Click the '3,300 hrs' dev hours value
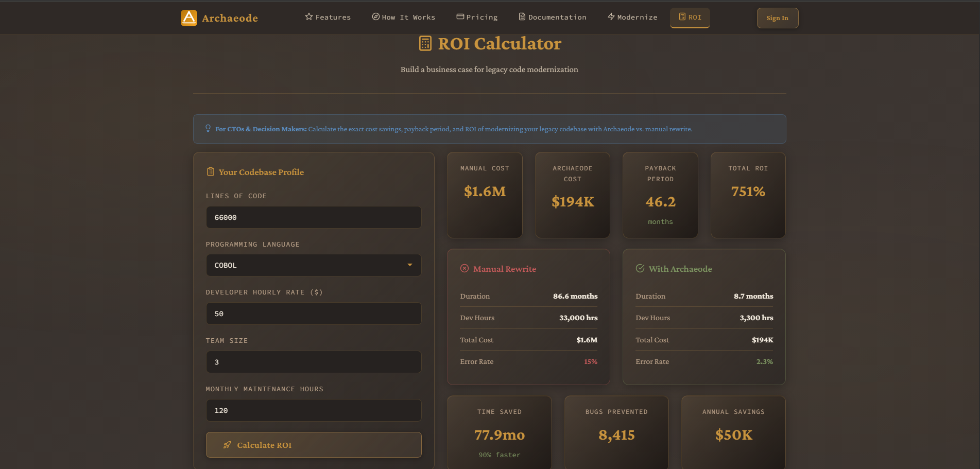Image resolution: width=980 pixels, height=469 pixels. (757, 318)
